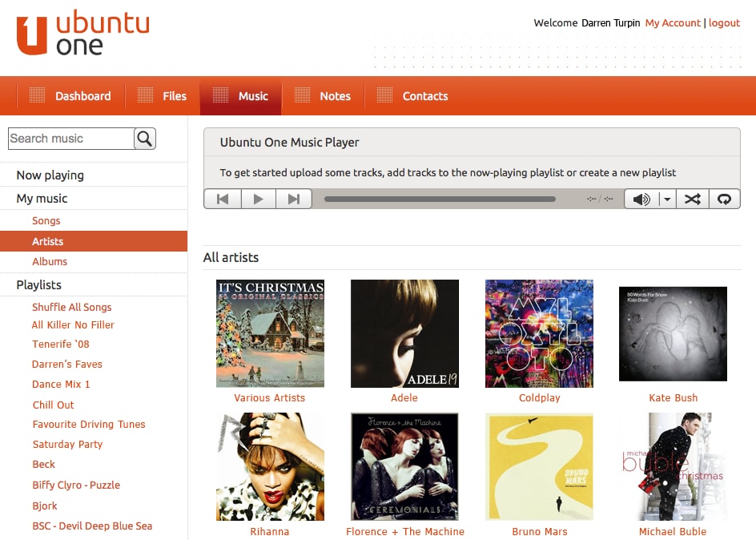
Task: Open the Florence + The Machine cover
Action: pos(404,467)
